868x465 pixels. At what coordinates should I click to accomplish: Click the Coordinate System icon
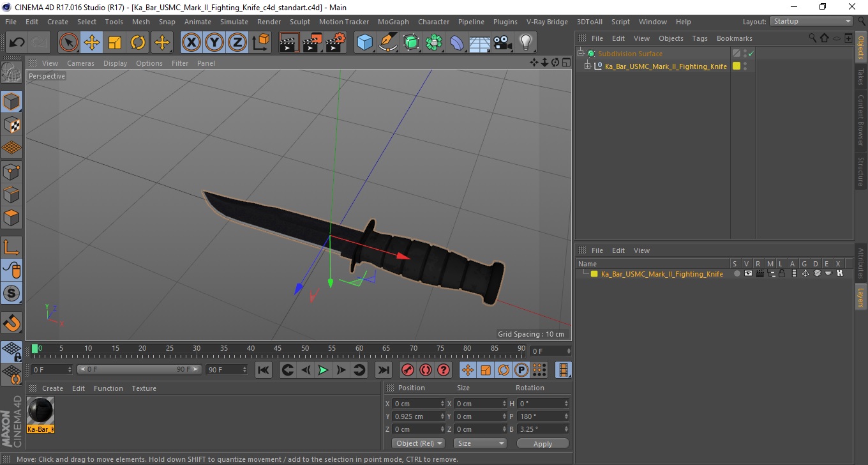coord(260,43)
